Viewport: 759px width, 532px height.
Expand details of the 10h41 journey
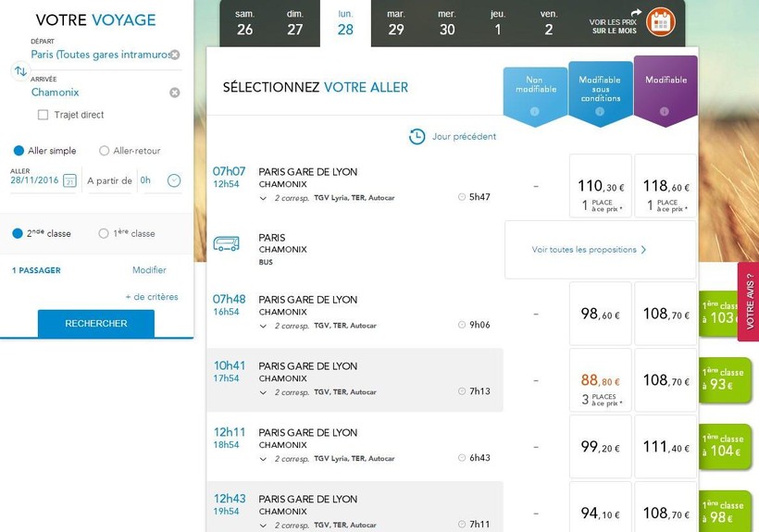point(264,392)
